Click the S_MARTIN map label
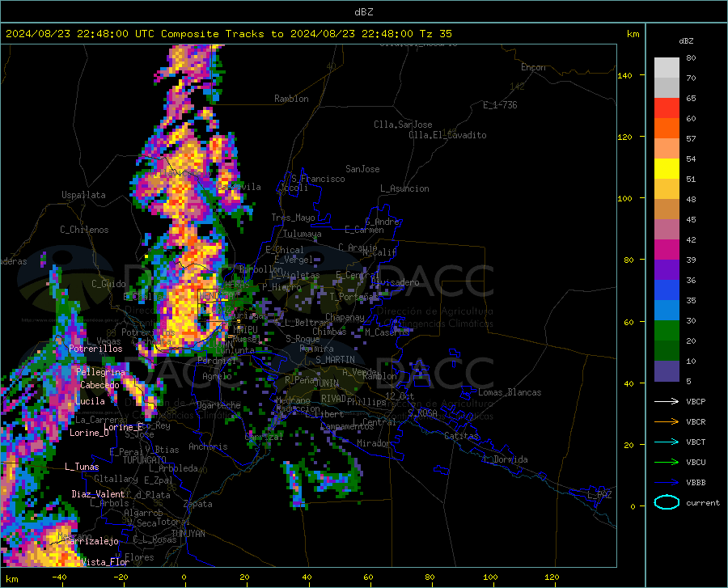Viewport: 728px width, 588px height. click(335, 360)
